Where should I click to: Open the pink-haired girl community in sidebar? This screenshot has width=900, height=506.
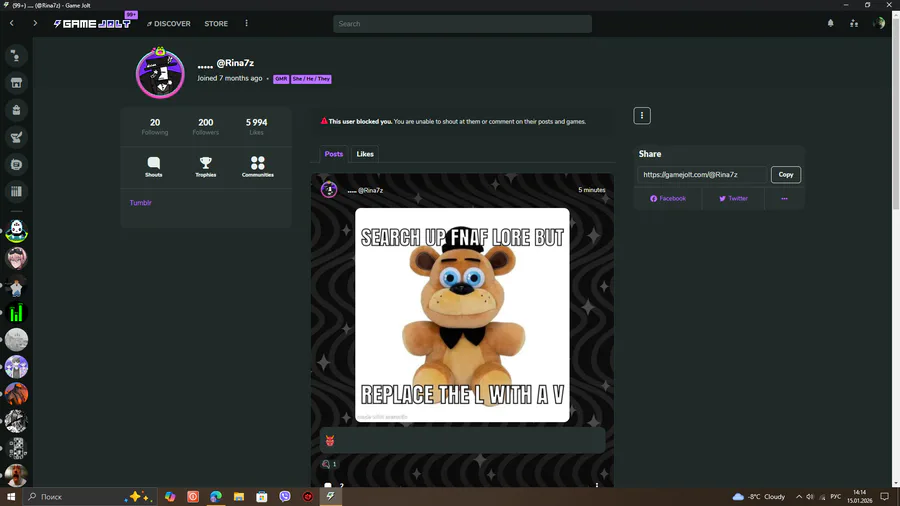click(16, 258)
